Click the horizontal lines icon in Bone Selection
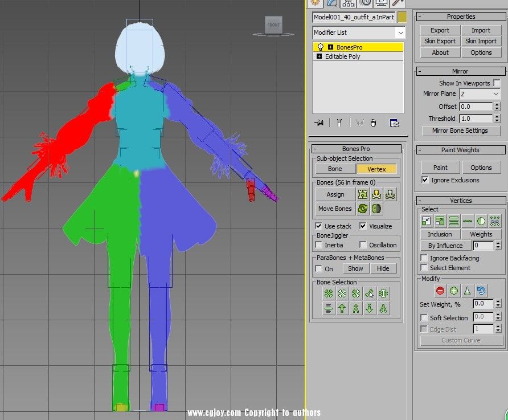This screenshot has height=420, width=508. click(x=329, y=308)
